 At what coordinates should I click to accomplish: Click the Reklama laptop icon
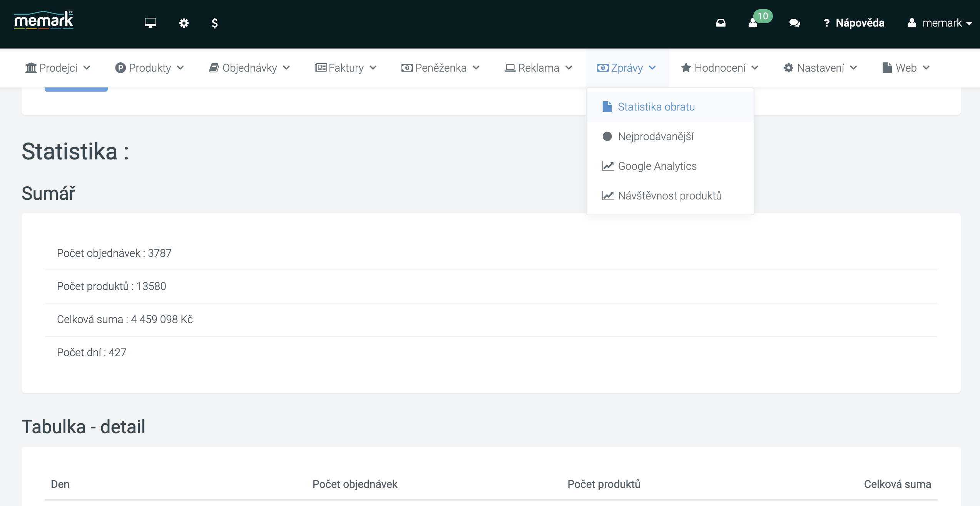pos(510,68)
